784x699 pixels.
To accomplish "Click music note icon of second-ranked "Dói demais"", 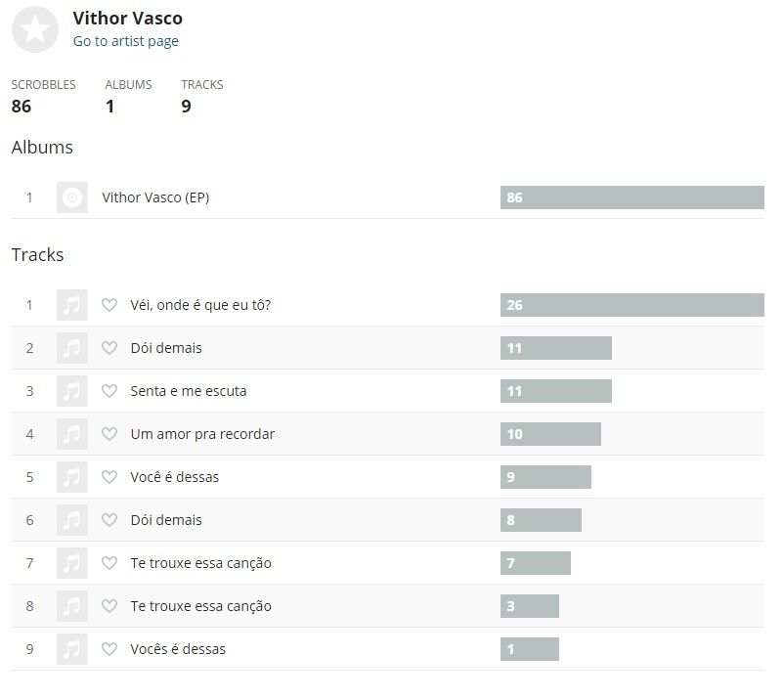I will tap(72, 348).
